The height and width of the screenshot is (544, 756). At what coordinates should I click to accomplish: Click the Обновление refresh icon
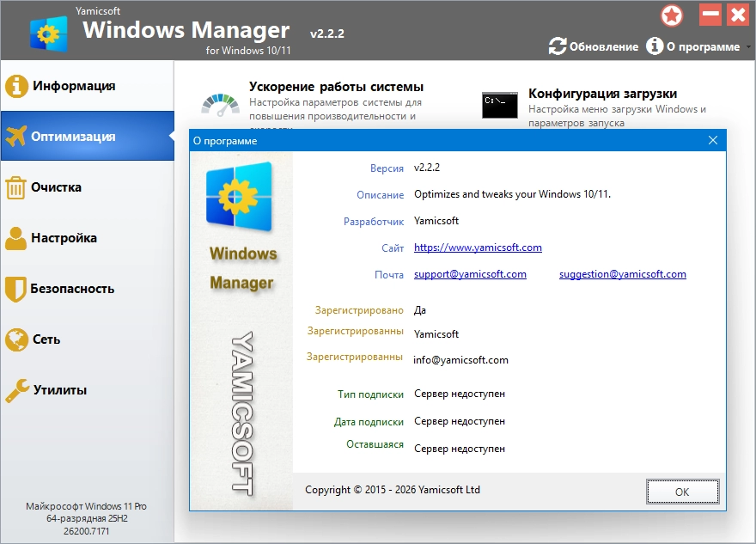[558, 46]
